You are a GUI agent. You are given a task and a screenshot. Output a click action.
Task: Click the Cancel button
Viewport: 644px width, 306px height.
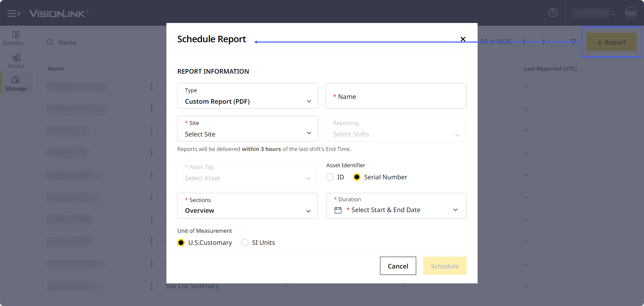coord(398,266)
